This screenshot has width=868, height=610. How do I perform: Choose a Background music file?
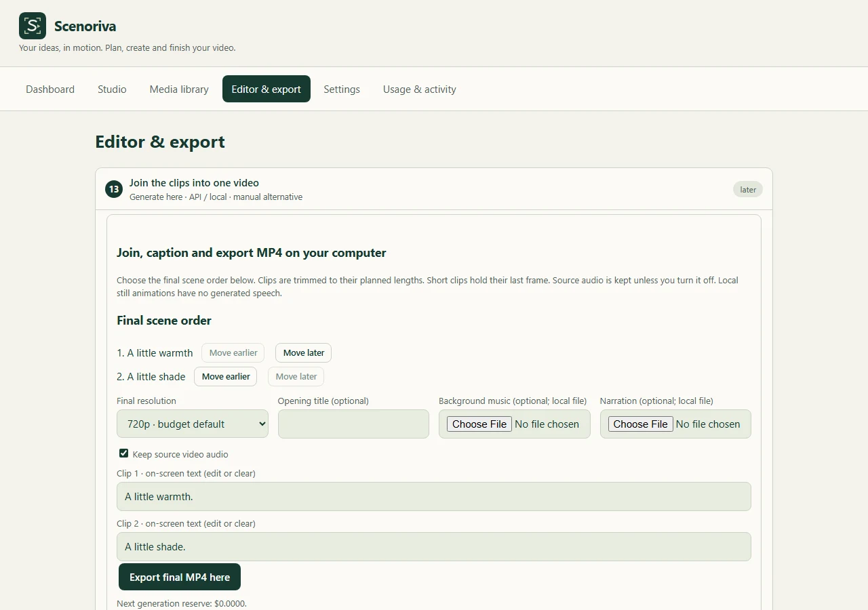pos(479,424)
